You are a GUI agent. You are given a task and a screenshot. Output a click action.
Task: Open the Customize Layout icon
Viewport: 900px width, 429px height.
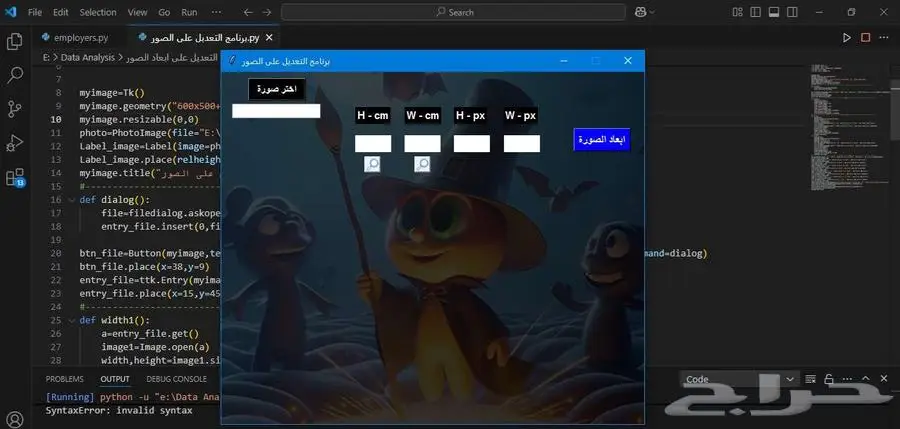coord(738,12)
